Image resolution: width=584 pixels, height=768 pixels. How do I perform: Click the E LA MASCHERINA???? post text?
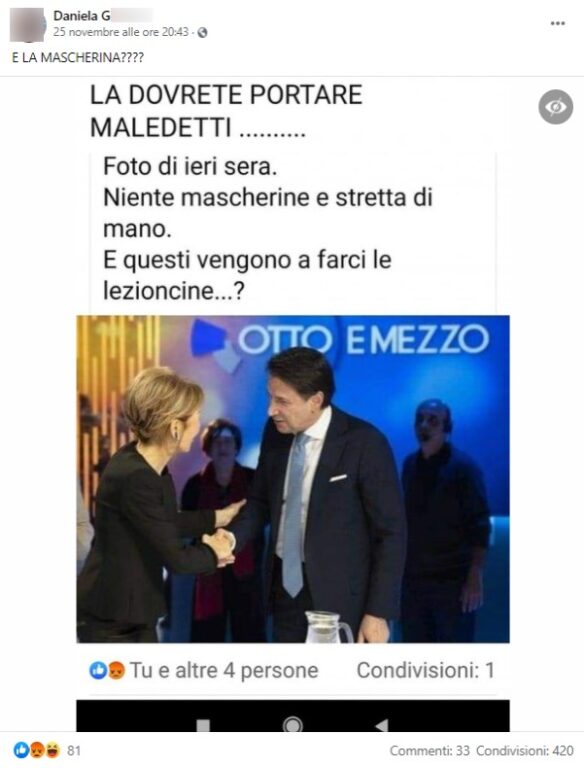pos(78,58)
